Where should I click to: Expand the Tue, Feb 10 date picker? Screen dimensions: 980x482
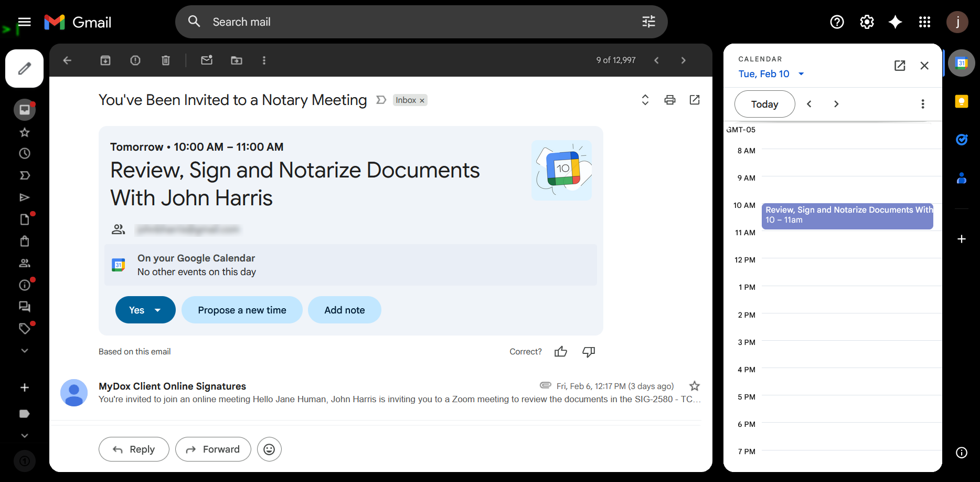coord(801,74)
